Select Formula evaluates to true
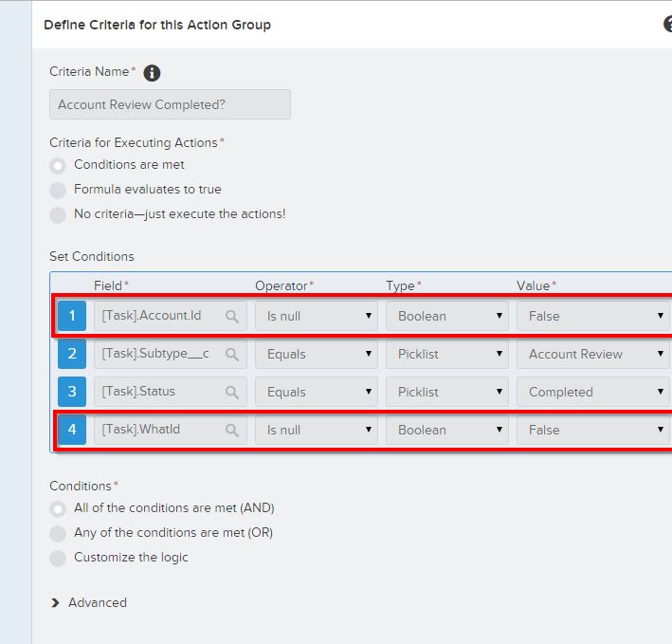Screen dimensions: 672x644 (59, 190)
